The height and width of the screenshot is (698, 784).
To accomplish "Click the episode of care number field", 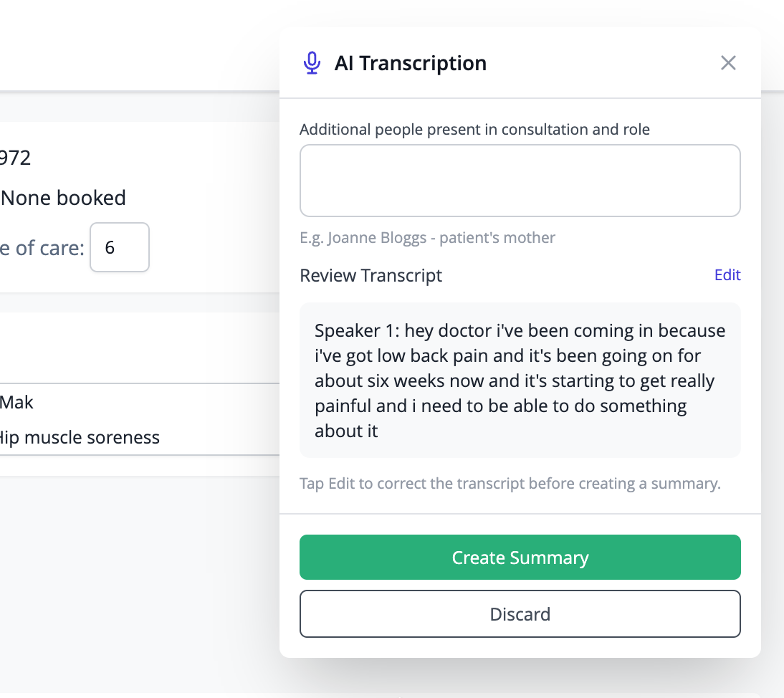I will click(x=120, y=247).
